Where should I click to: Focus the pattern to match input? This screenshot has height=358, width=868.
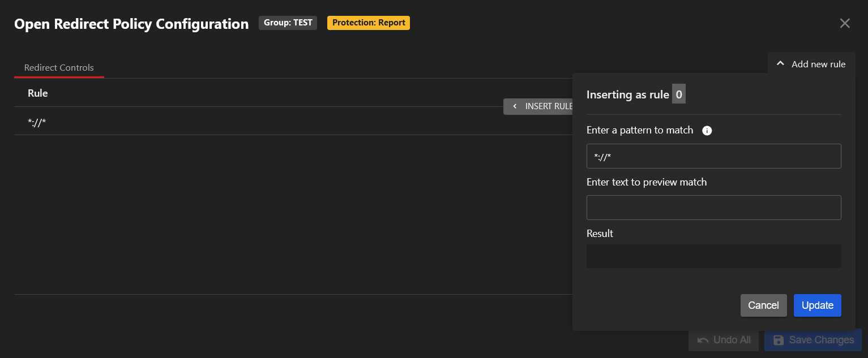tap(713, 156)
